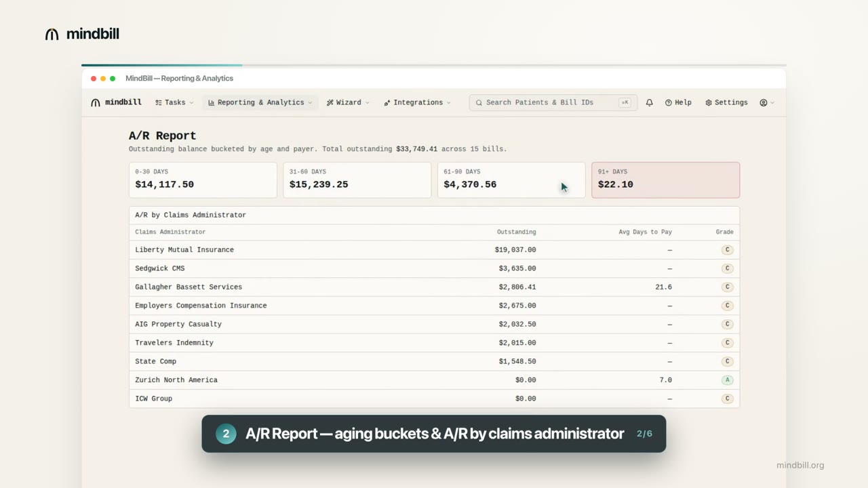This screenshot has height=488, width=868.
Task: Select the 31-60 Days card
Action: point(357,180)
